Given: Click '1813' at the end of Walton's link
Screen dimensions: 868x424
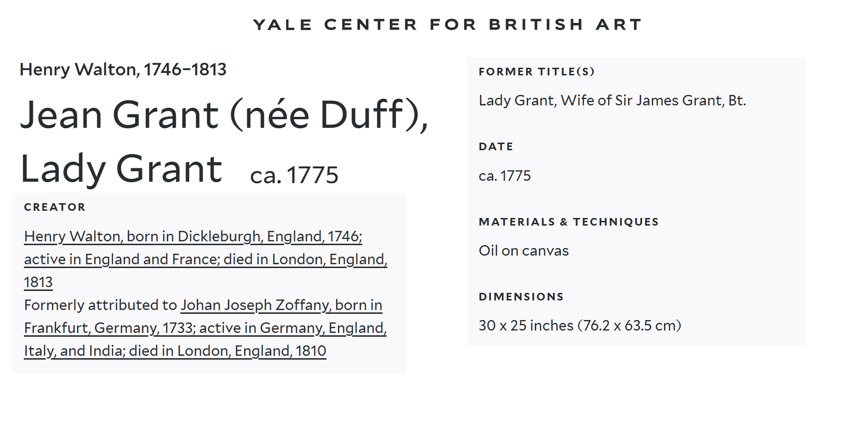Looking at the screenshot, I should (38, 282).
